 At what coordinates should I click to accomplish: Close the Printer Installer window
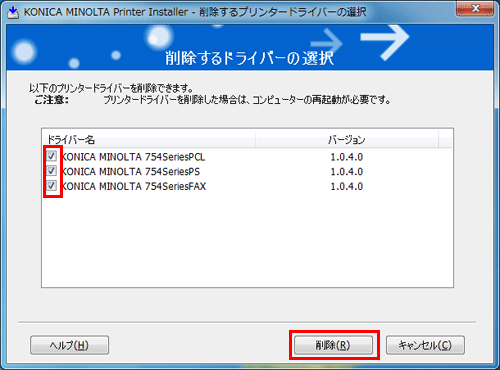[x=475, y=8]
